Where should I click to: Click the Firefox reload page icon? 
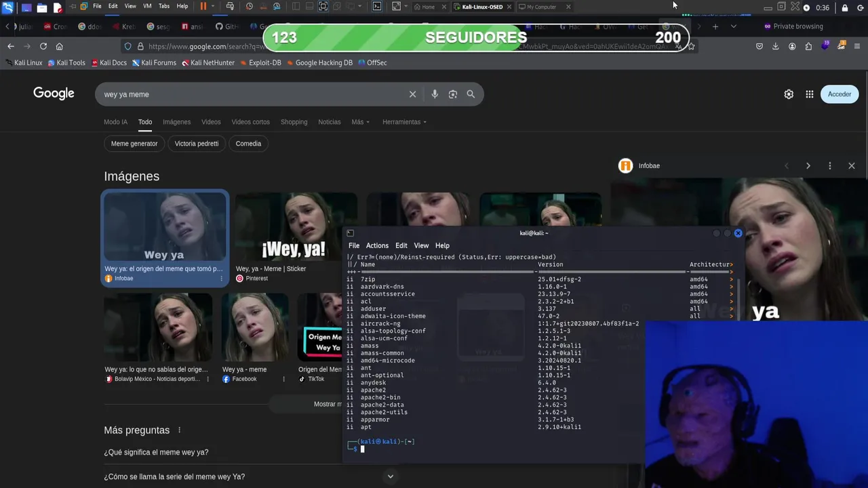[x=43, y=46]
